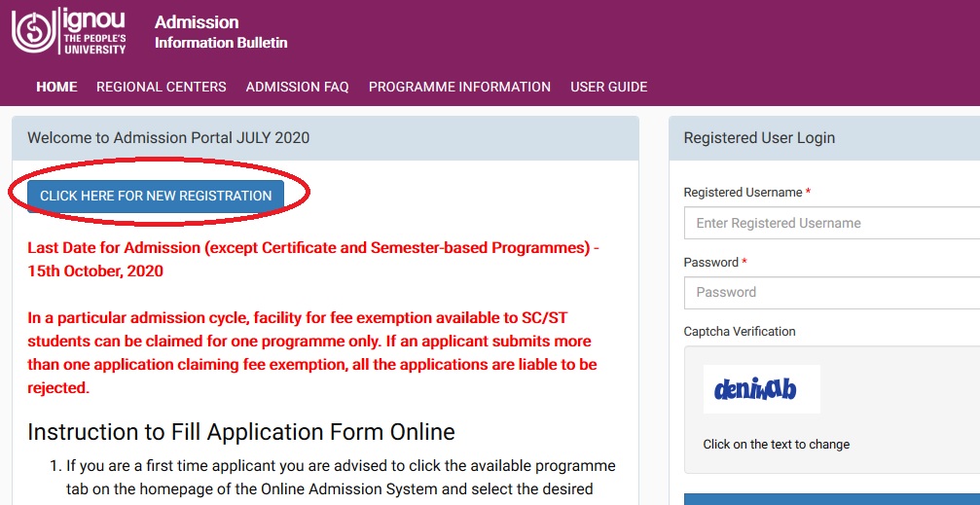Click the Registered User Login panel header
This screenshot has height=505, width=980.
(759, 138)
